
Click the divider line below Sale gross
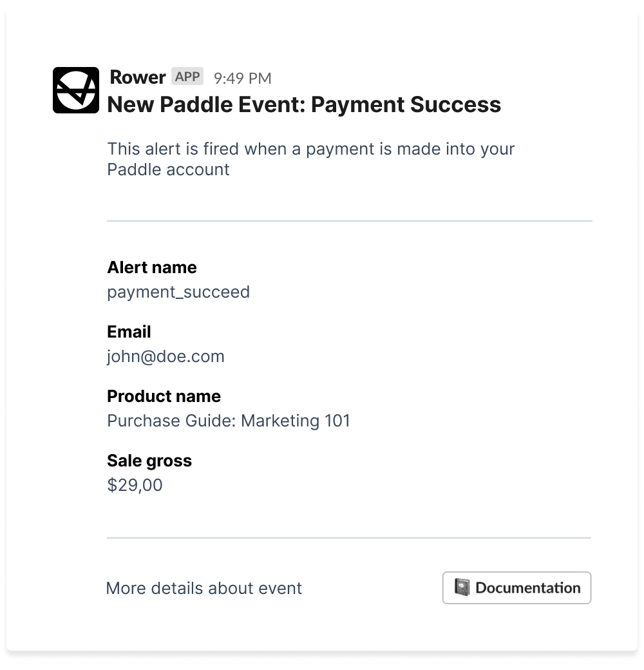pos(349,538)
